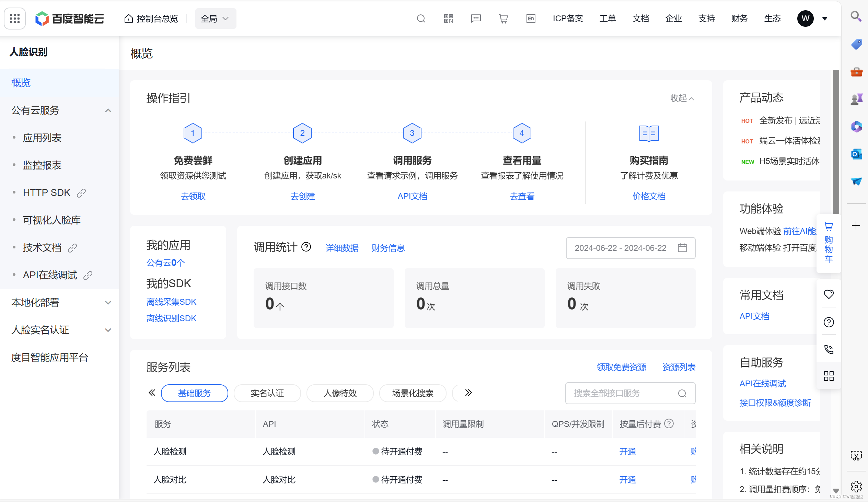
Task: Switch language with the En icon
Action: pos(531,19)
